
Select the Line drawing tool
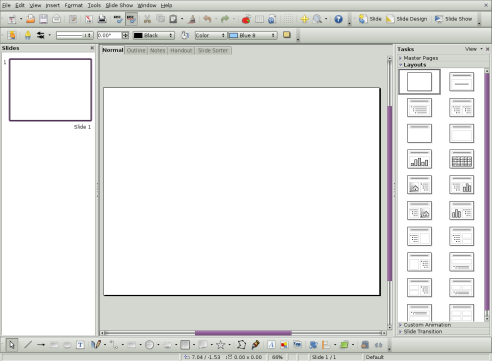click(x=28, y=345)
